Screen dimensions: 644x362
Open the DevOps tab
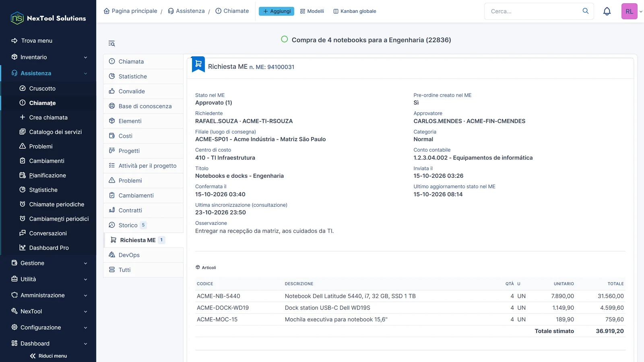[143, 255]
